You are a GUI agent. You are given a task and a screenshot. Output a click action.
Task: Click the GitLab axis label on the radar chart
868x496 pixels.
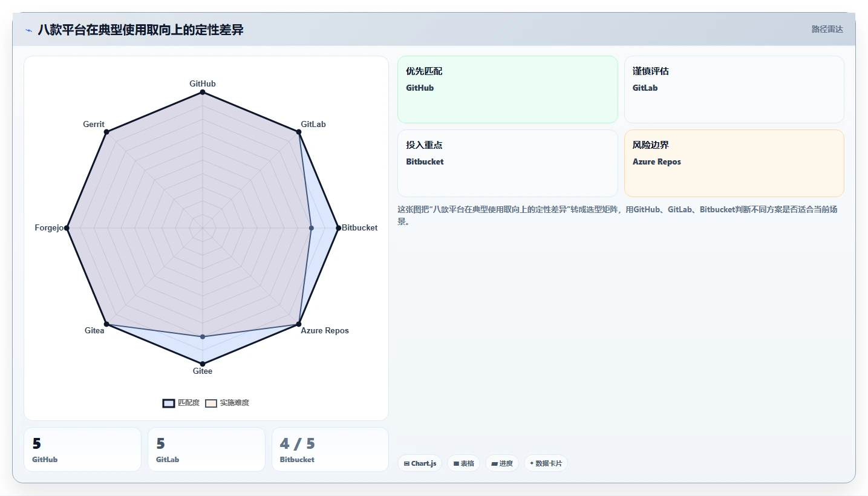pyautogui.click(x=313, y=124)
